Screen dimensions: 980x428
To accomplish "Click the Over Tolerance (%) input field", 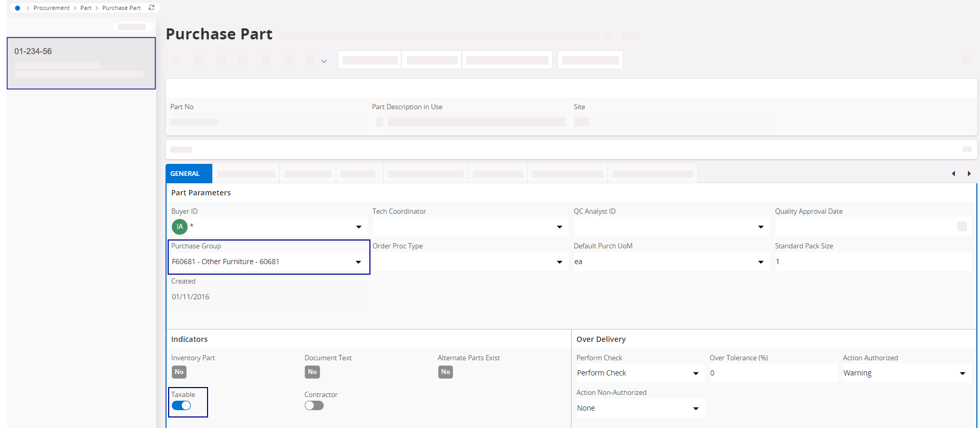I will (x=771, y=373).
